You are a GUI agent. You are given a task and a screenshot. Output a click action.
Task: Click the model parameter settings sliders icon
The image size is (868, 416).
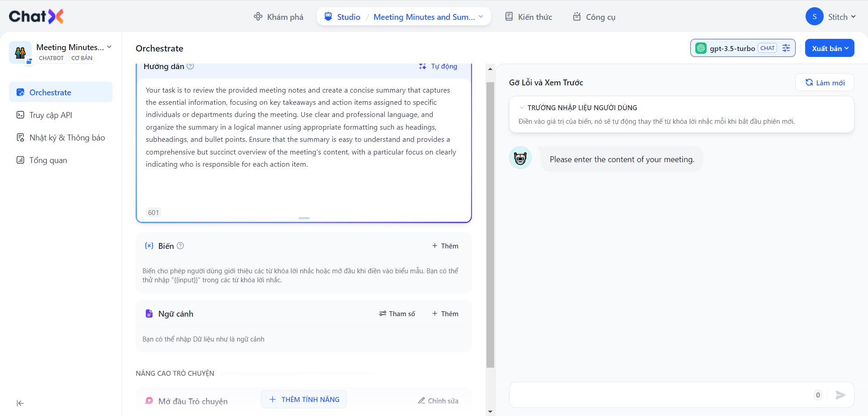click(786, 48)
